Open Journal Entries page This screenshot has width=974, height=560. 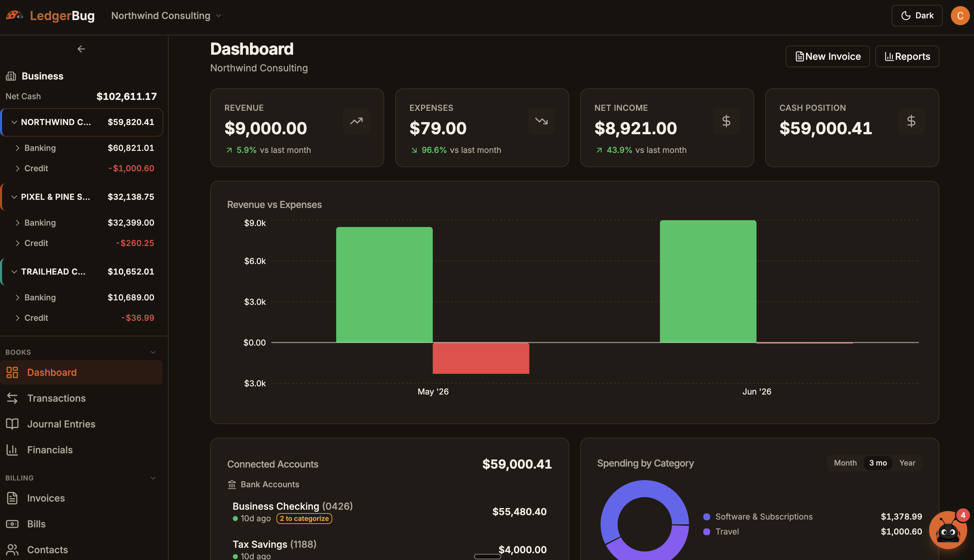(81, 424)
